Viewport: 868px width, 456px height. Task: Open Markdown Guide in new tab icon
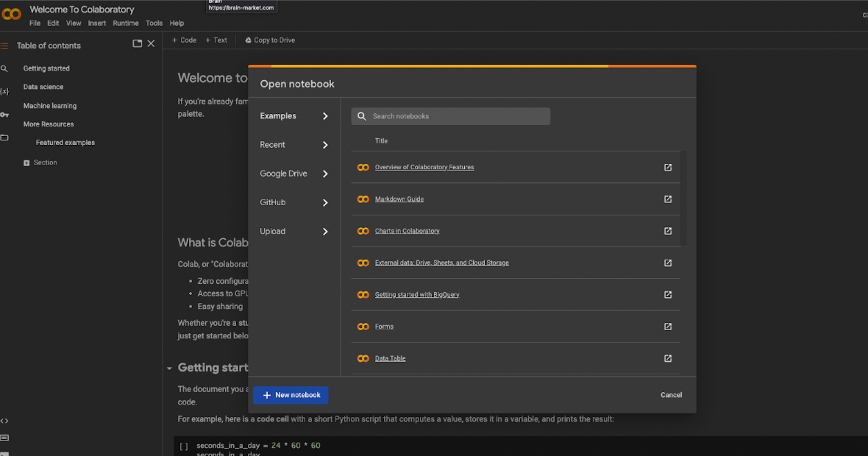pyautogui.click(x=668, y=199)
